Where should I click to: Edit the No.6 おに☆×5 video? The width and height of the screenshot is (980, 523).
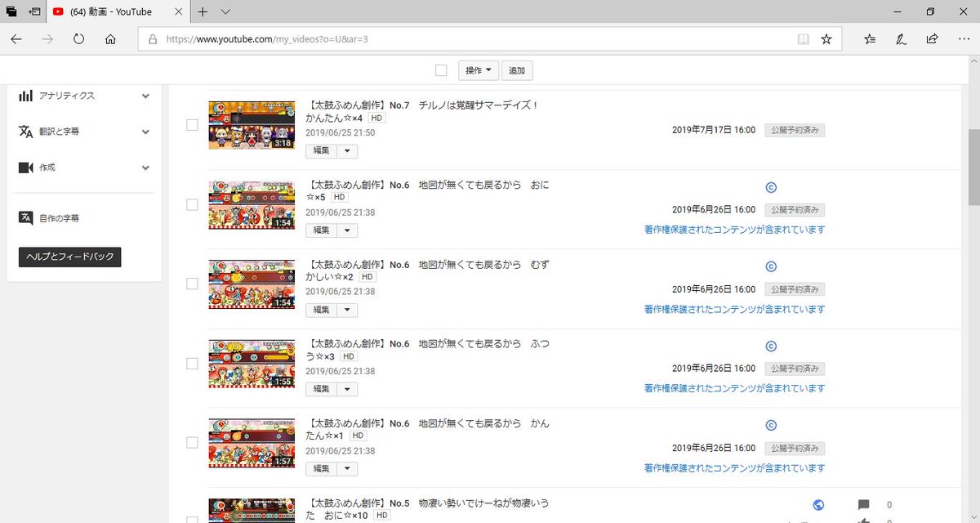coord(321,230)
